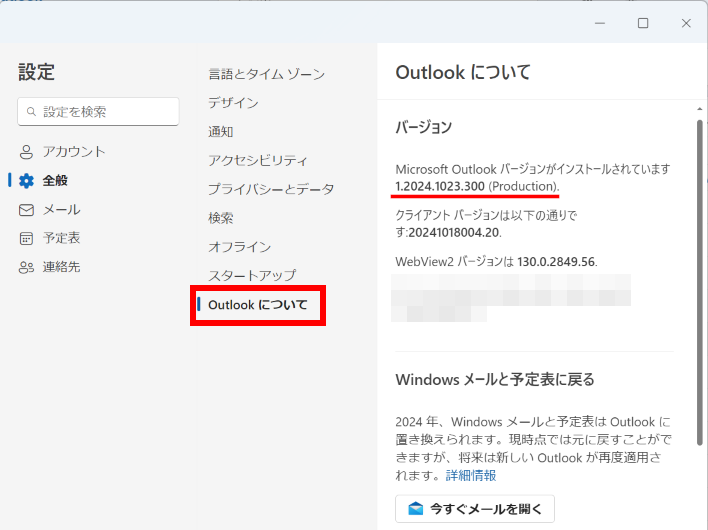Click the 今すぐメールを開く button
This screenshot has height=530, width=708.
coord(475,509)
